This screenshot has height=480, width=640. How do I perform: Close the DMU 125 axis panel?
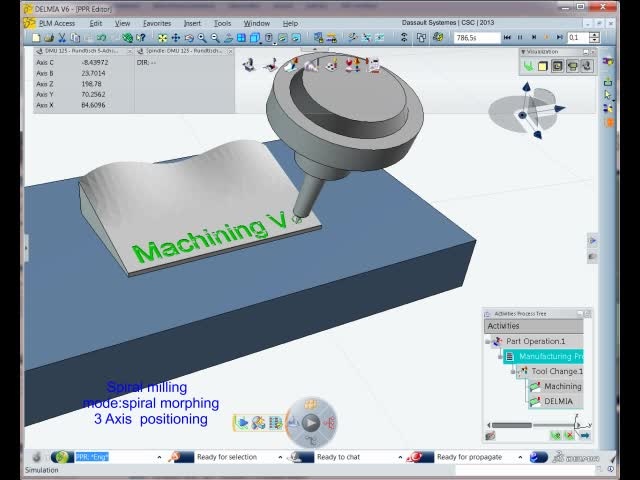[129, 51]
